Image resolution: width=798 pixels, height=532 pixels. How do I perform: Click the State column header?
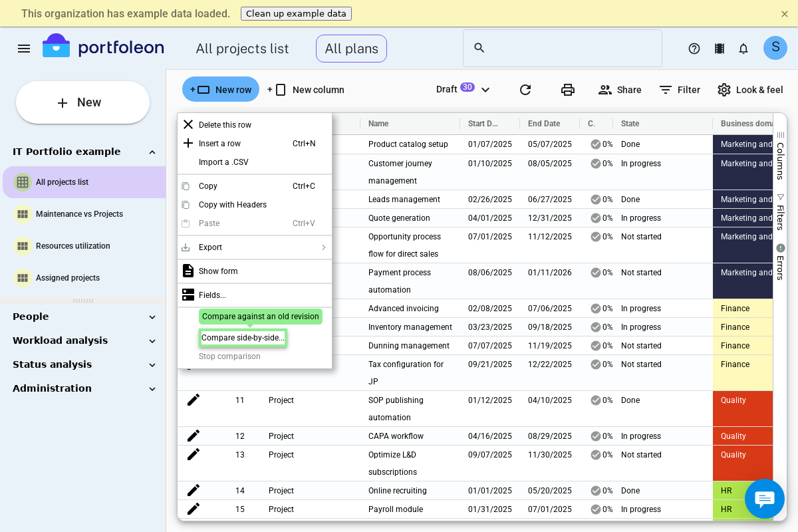tap(663, 124)
